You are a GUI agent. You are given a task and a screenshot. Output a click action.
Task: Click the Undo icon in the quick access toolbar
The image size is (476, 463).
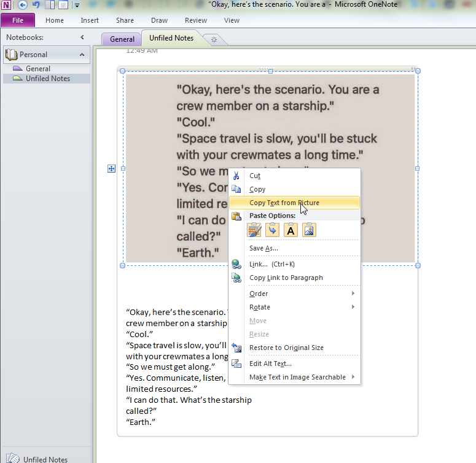[x=36, y=5]
